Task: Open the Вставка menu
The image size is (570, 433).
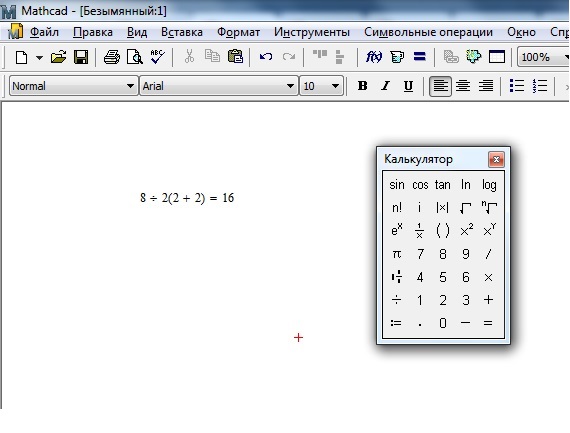Action: 182,32
